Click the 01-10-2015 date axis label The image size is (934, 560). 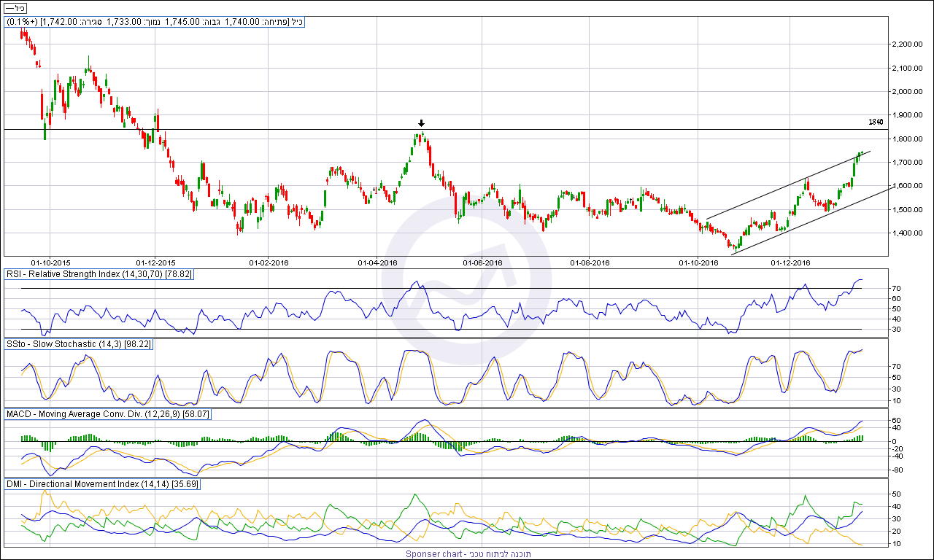(50, 262)
